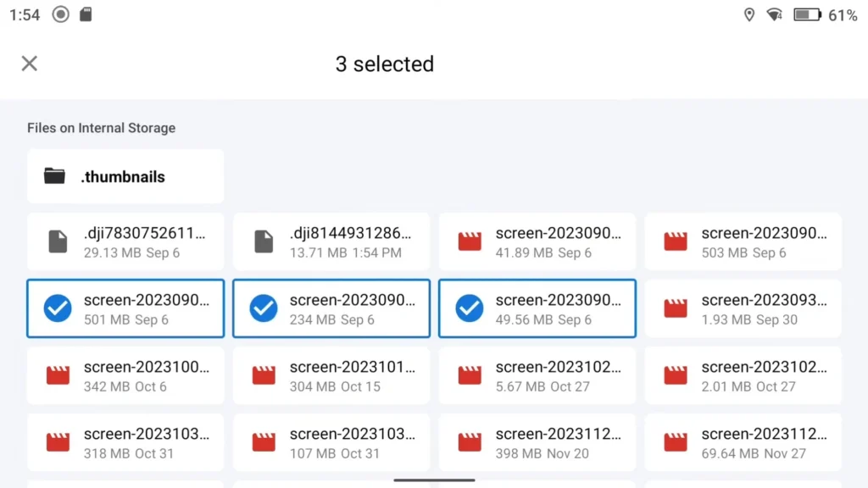
Task: Select file text '304 MB Oct 15'
Action: (x=335, y=386)
